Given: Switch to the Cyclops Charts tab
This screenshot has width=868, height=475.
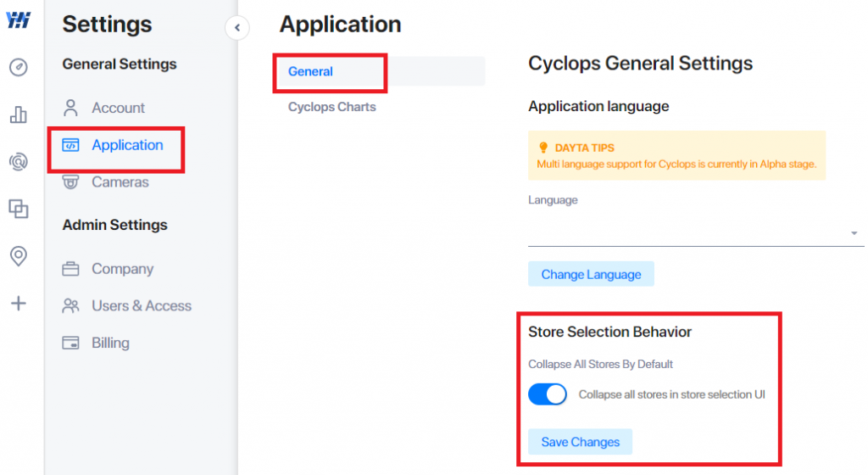Looking at the screenshot, I should (331, 107).
